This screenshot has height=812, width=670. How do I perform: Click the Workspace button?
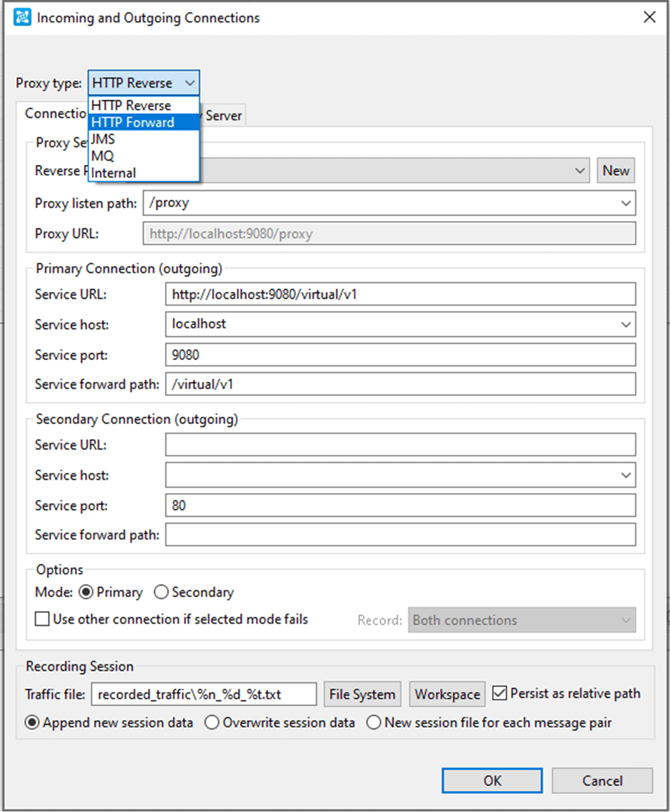click(447, 693)
